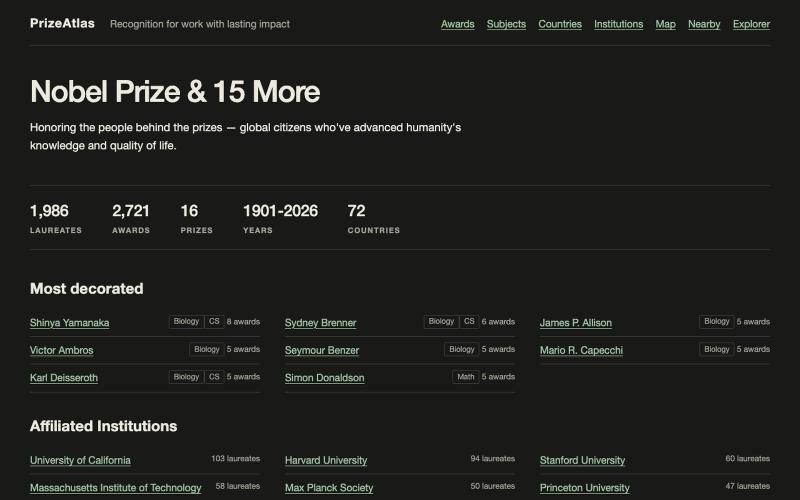
Task: Click 103 laureates count for University of California
Action: pos(236,459)
